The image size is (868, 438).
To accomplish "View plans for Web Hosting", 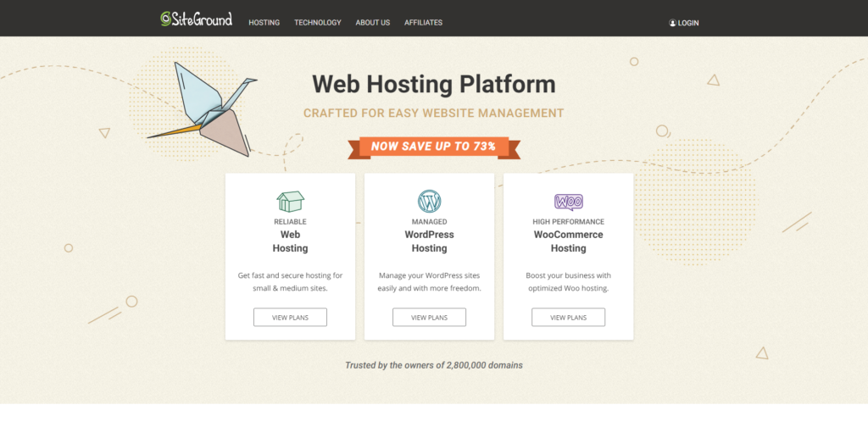I will tap(290, 318).
